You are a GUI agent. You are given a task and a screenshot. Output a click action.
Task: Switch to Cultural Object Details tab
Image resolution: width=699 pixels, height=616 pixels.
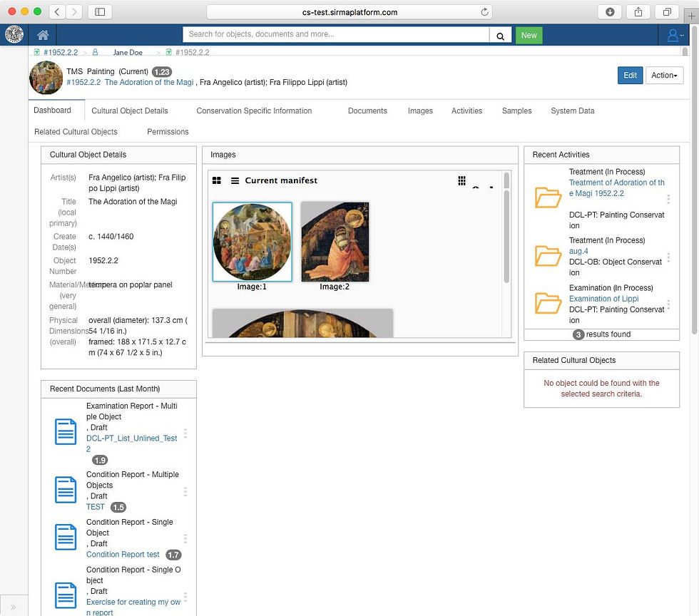coord(130,111)
